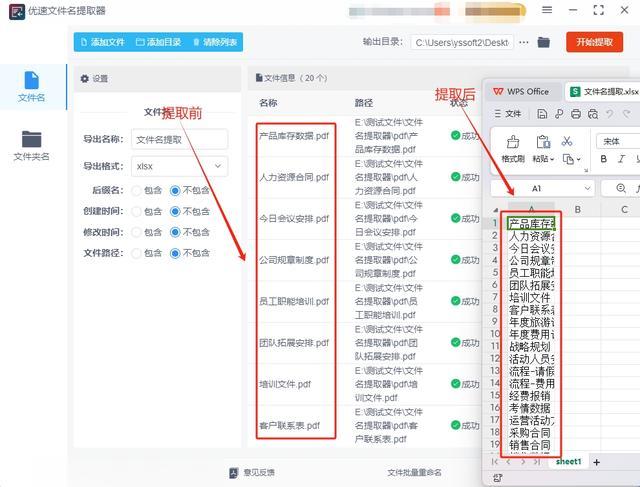This screenshot has width=640, height=487.
Task: Click the select-all corner in spreadsheet
Action: point(496,210)
